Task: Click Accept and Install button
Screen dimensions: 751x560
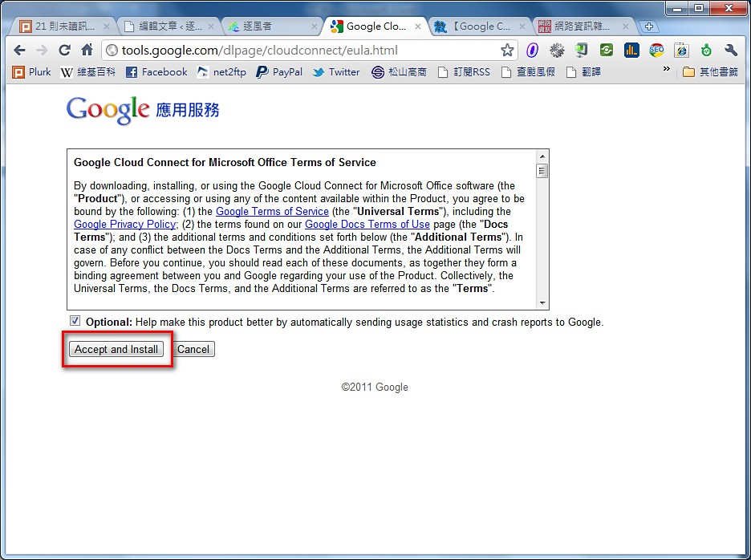Action: 116,349
